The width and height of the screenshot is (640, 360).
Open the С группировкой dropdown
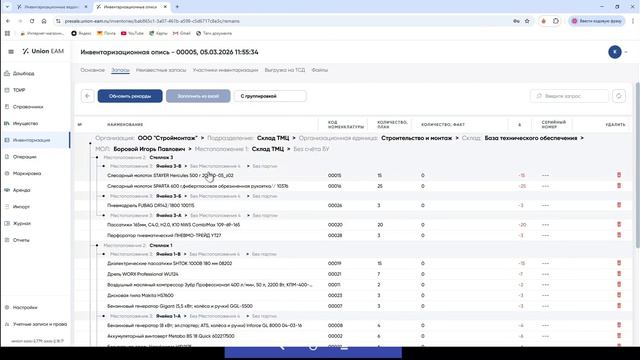tap(270, 96)
